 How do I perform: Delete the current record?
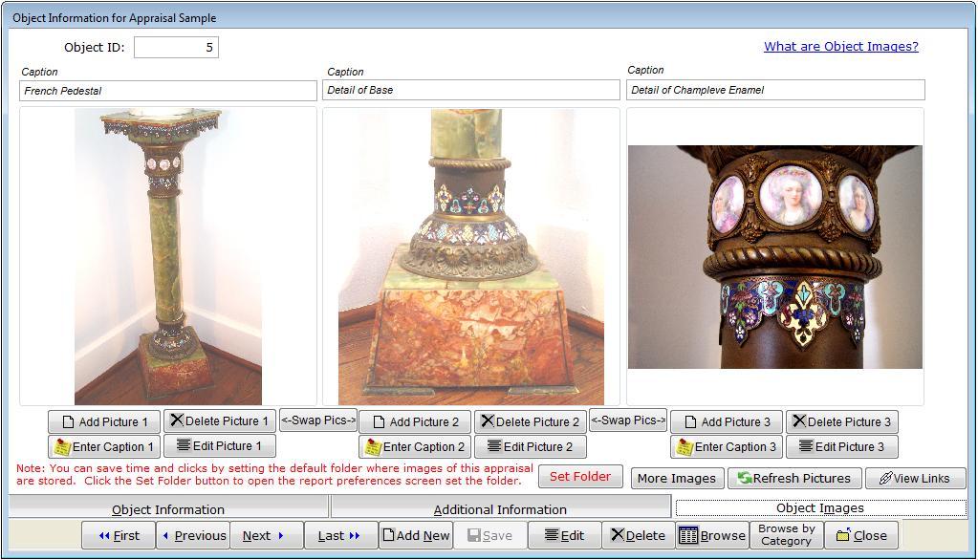[638, 535]
